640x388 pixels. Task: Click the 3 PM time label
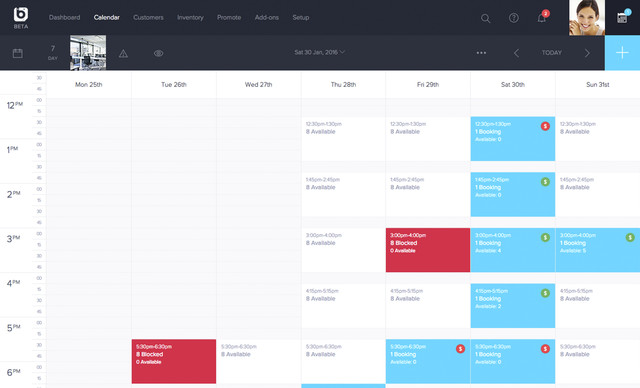[x=13, y=239]
